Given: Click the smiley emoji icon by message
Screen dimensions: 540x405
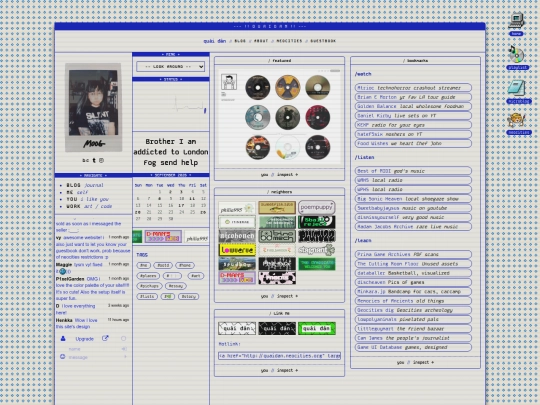Looking at the screenshot, I should pos(63,357).
